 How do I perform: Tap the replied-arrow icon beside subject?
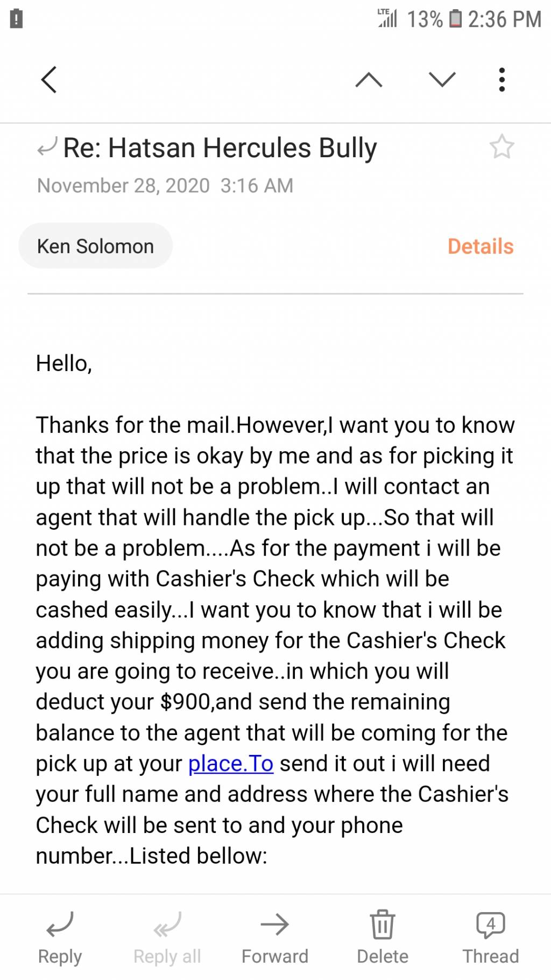point(47,146)
